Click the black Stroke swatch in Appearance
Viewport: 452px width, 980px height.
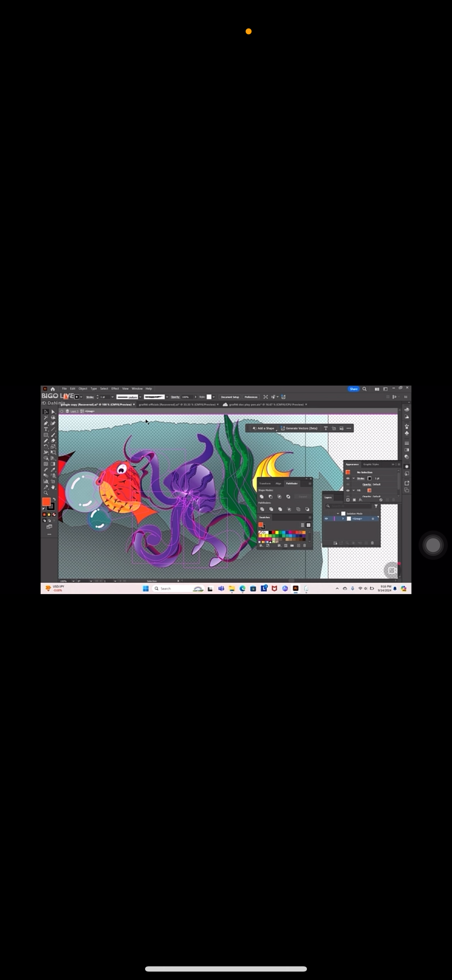pyautogui.click(x=369, y=478)
